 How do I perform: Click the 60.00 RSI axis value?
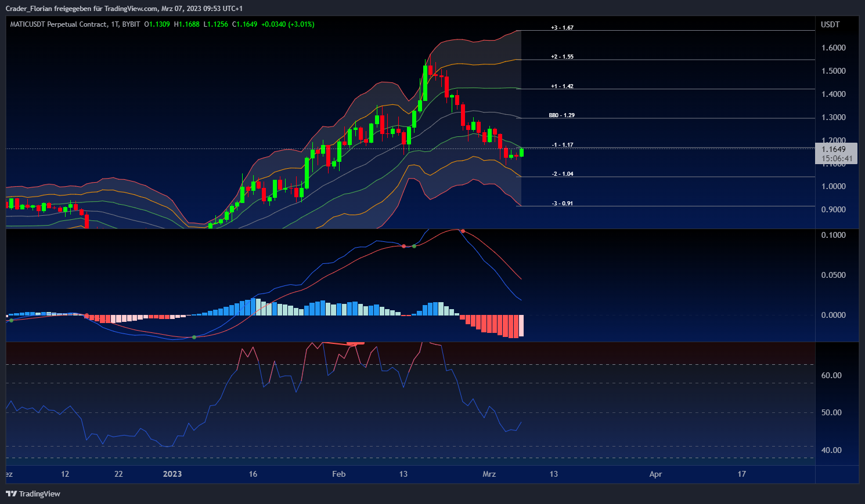[831, 375]
